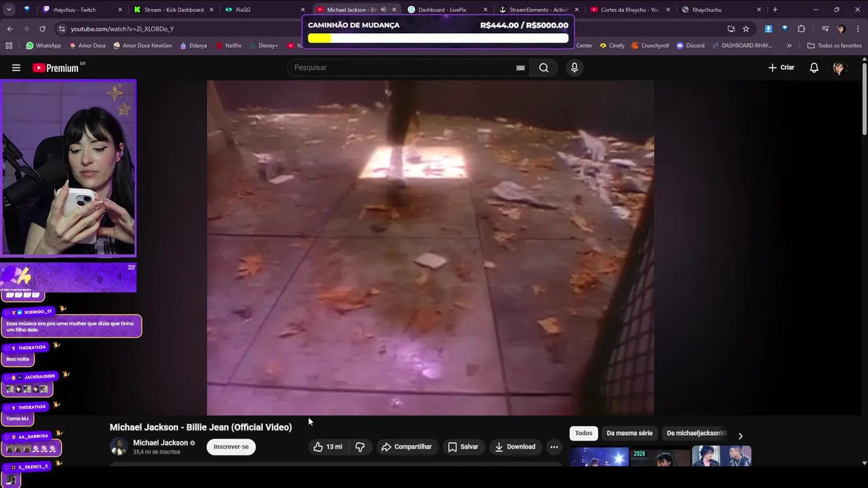Open the tab search dropdown arrow

point(9,9)
